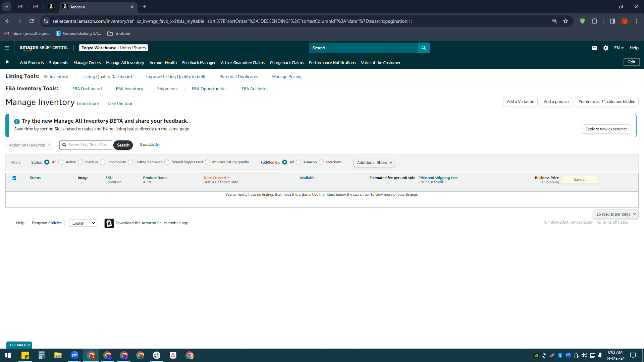Click the Amazon Seller mobile app icon
Screen dimensions: 644x362
pyautogui.click(x=109, y=223)
